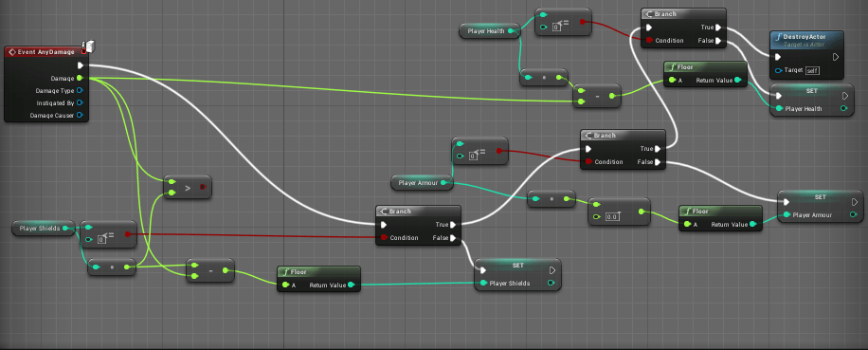Click the DestroyActor function node header

point(807,39)
